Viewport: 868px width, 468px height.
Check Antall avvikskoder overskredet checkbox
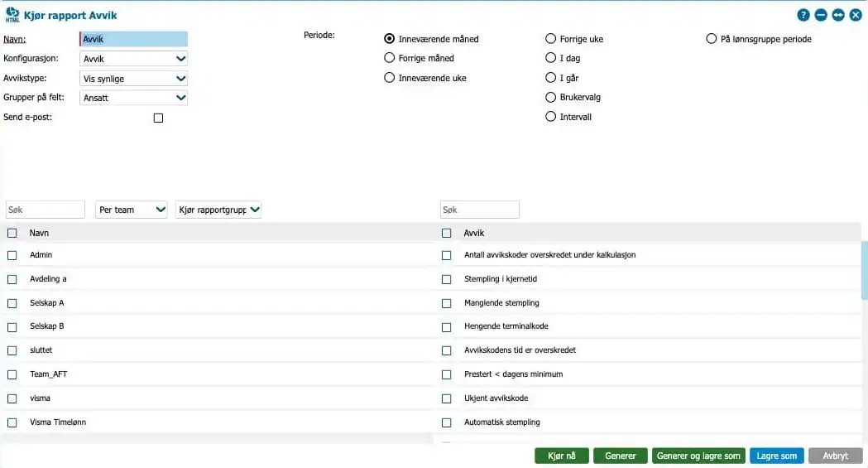(x=447, y=255)
